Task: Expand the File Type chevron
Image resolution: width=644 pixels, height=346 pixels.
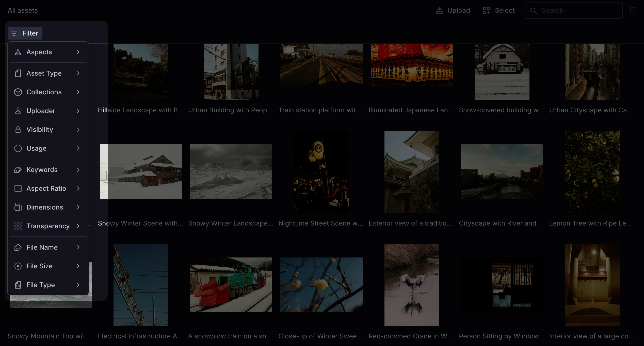Action: click(x=78, y=285)
